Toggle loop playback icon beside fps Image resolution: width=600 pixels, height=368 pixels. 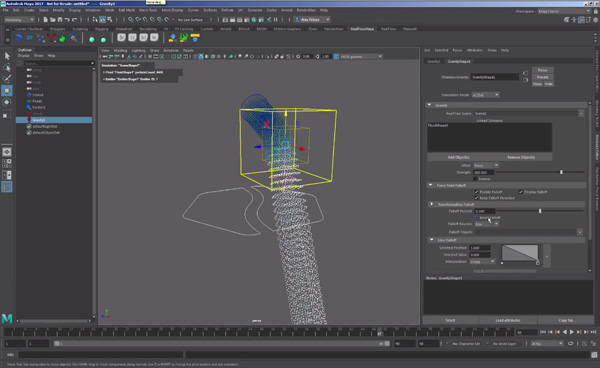click(x=571, y=344)
